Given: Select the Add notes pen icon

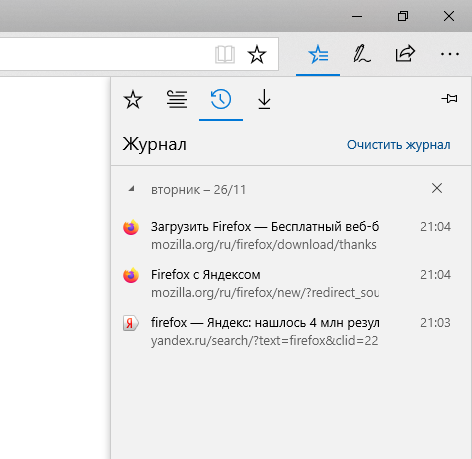Looking at the screenshot, I should (361, 54).
